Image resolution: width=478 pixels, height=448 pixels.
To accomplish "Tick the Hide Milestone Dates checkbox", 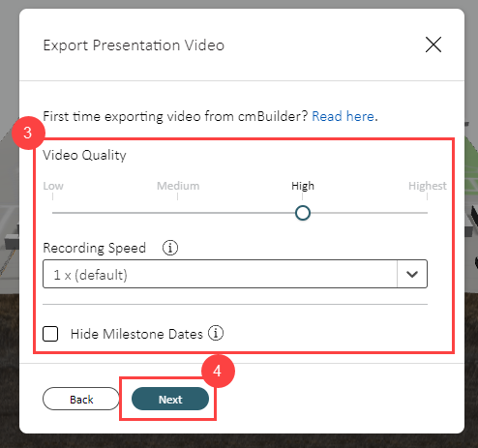I will 50,334.
